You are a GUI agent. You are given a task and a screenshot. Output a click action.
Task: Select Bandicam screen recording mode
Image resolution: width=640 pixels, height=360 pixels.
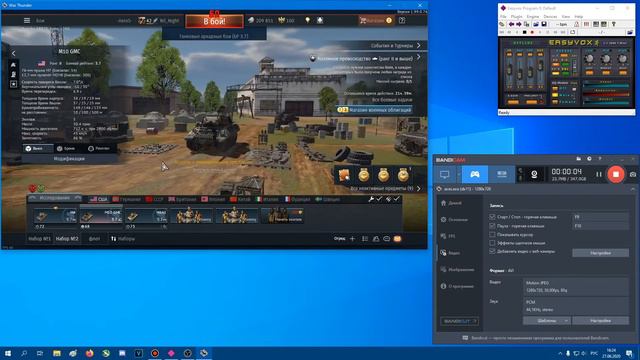[x=444, y=175]
